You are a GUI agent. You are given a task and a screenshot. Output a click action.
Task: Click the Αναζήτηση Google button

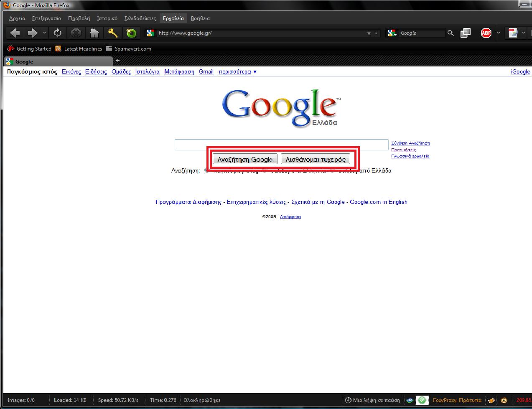245,160
